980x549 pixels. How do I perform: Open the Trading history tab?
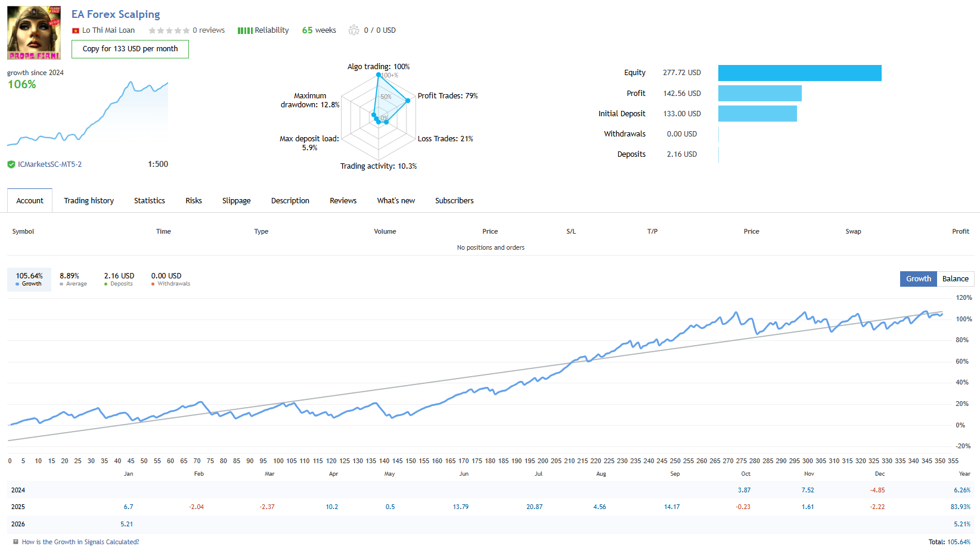click(x=89, y=201)
